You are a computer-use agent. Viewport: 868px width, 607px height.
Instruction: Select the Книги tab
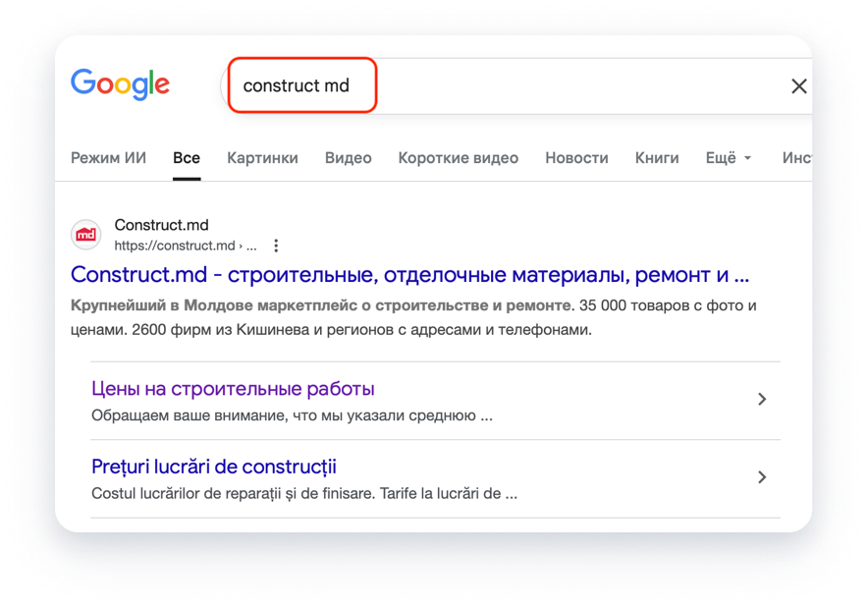click(x=657, y=158)
